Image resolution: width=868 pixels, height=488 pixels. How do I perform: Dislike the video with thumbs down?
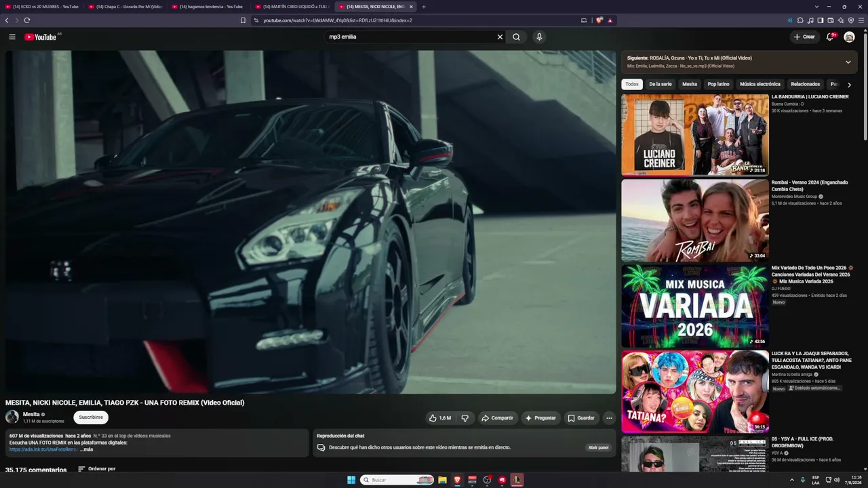pyautogui.click(x=465, y=418)
